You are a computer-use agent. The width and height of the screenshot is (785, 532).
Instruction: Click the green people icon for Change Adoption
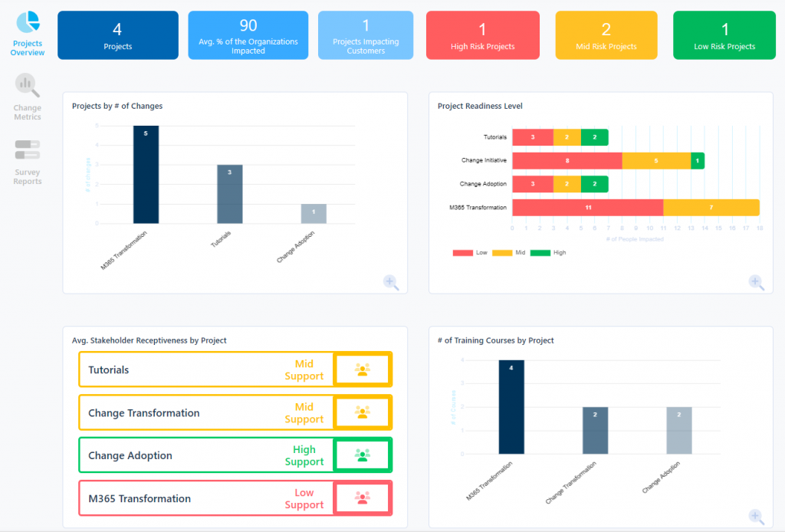363,455
